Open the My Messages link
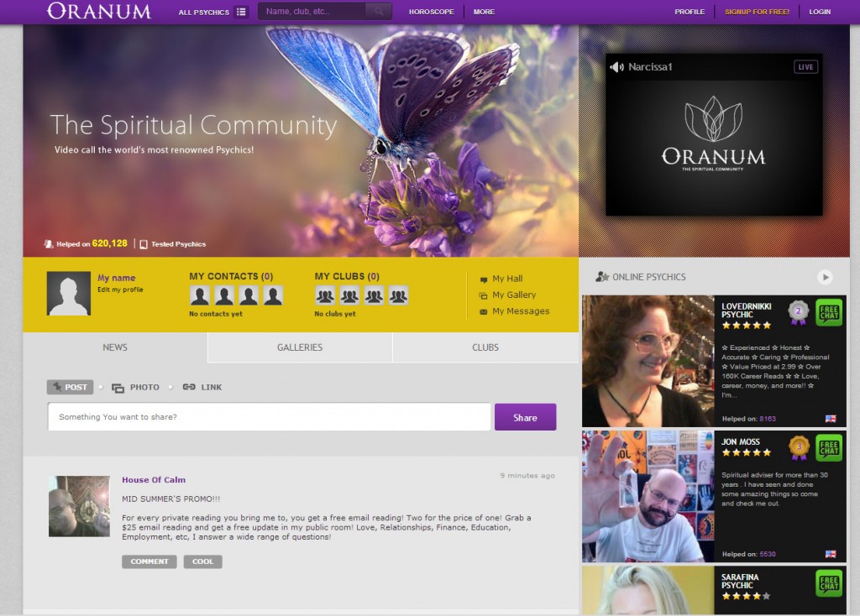The width and height of the screenshot is (860, 616). (521, 311)
